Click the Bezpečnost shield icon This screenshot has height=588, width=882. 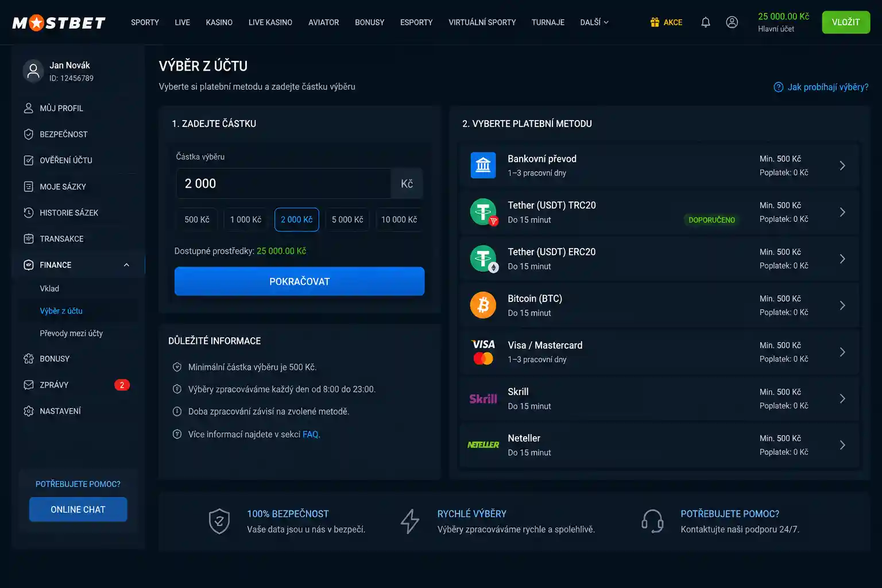[x=29, y=134]
